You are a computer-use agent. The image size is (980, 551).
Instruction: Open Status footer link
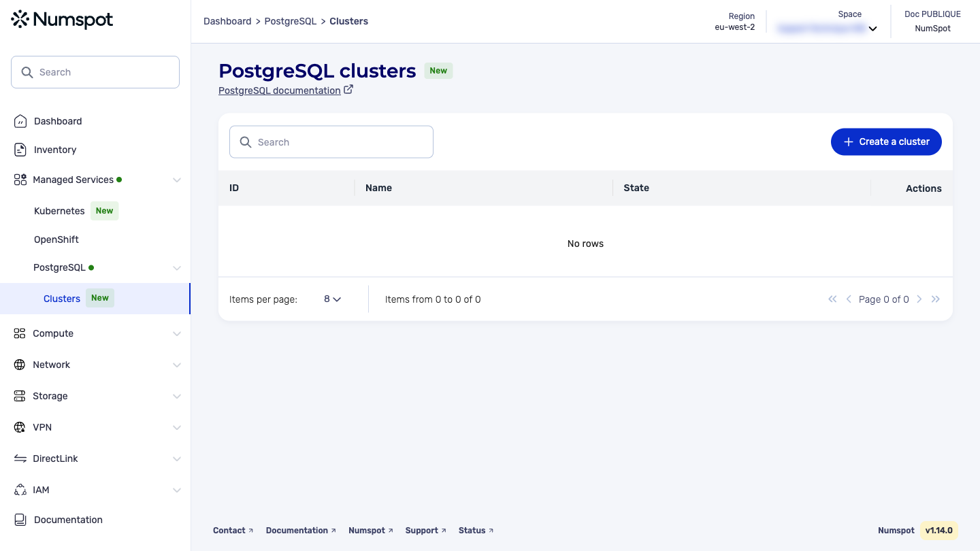tap(476, 531)
